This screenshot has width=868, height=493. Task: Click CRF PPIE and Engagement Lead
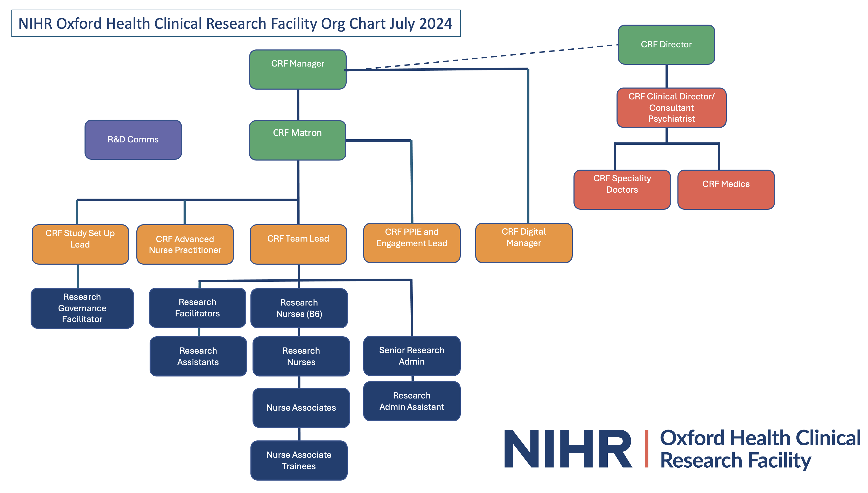click(x=411, y=242)
